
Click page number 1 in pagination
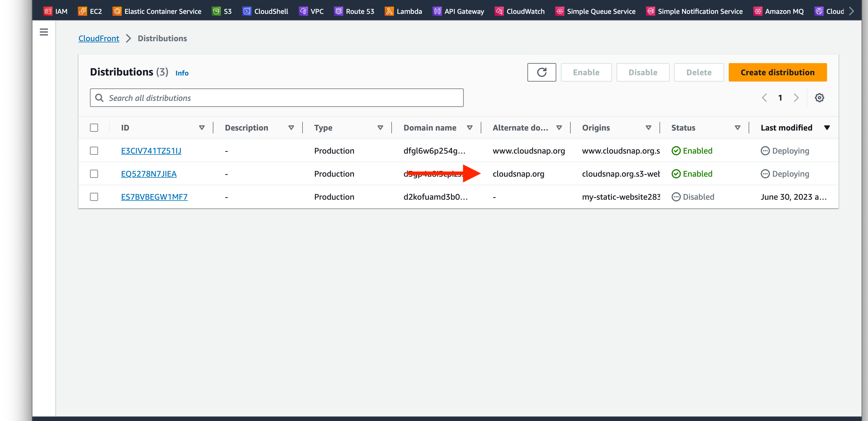780,98
